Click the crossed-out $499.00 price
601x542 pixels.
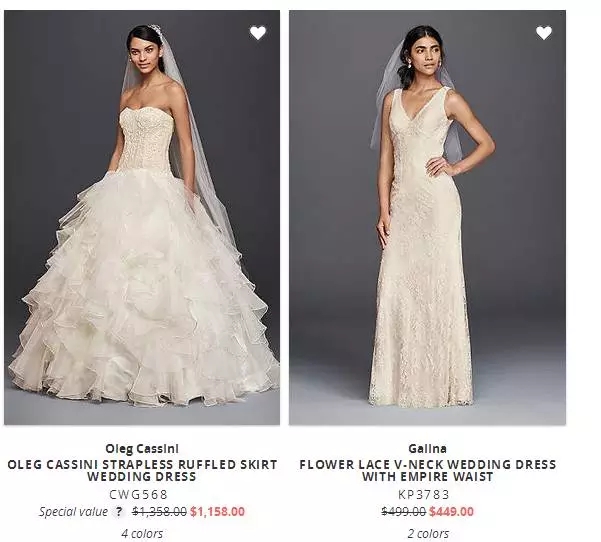(404, 512)
